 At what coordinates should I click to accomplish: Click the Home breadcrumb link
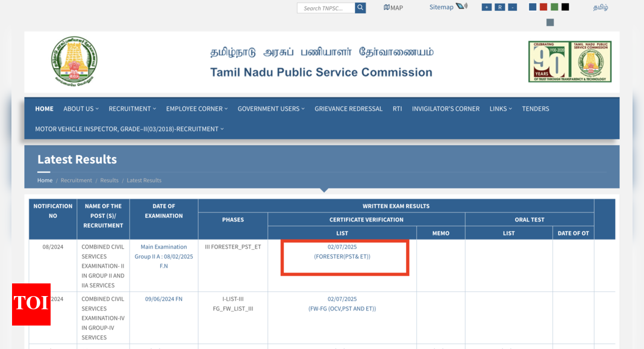pos(45,181)
